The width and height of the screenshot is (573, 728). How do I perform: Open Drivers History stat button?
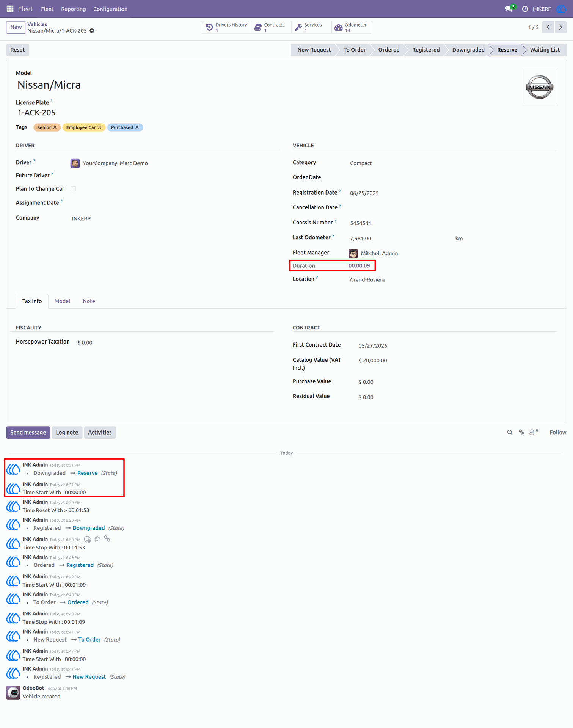pyautogui.click(x=226, y=27)
